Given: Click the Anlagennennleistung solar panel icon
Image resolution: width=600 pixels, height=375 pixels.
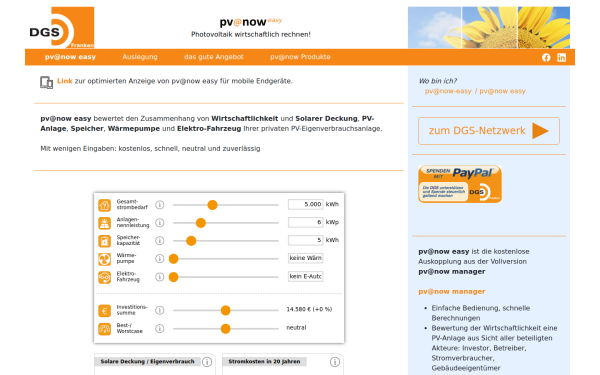Looking at the screenshot, I should pos(104,223).
